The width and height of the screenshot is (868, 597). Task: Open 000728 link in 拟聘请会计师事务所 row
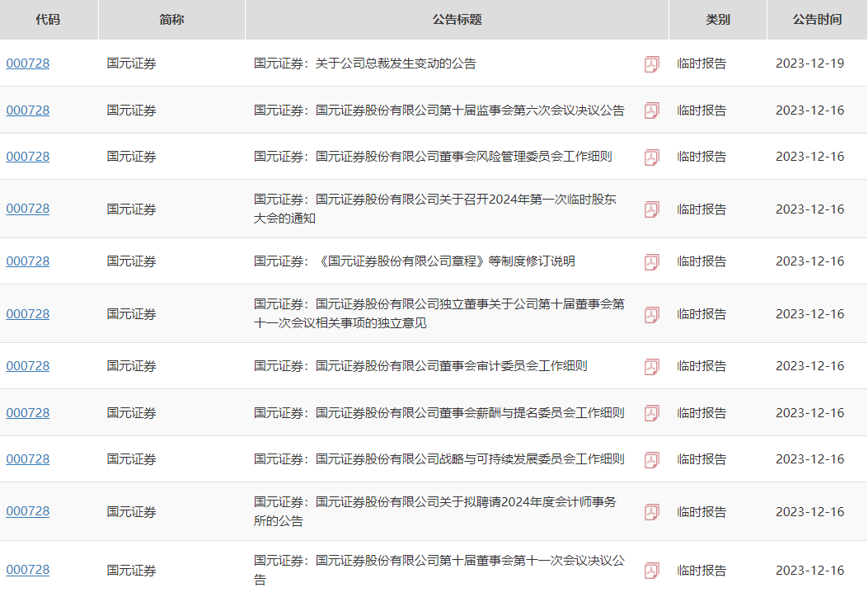[28, 511]
